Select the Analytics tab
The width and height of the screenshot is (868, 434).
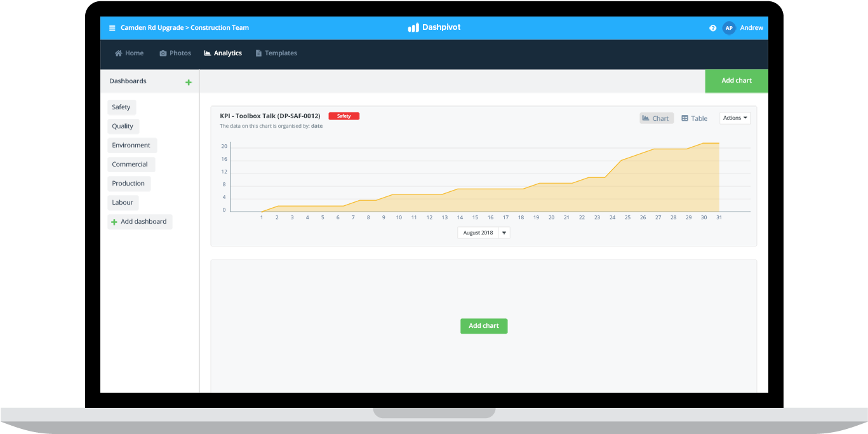(x=223, y=53)
